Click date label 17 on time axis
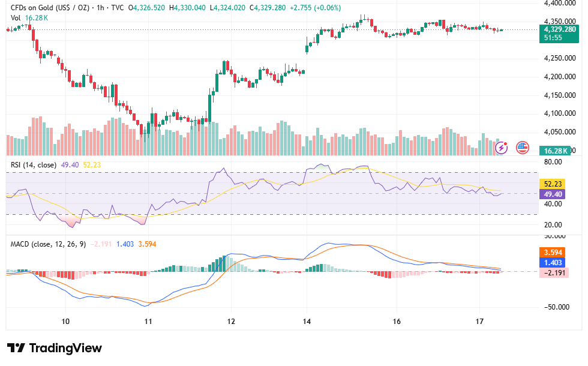This screenshot has width=588, height=366. 479,322
